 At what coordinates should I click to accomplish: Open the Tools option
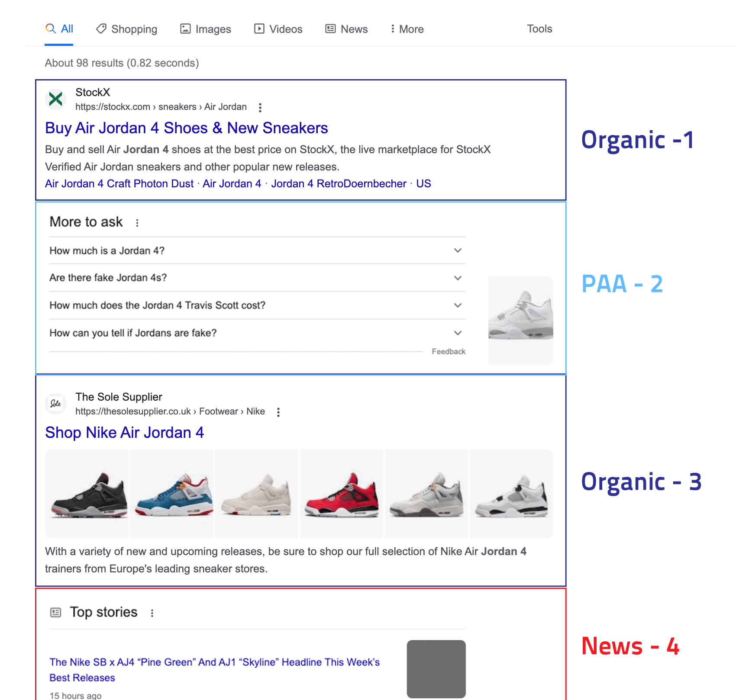539,29
